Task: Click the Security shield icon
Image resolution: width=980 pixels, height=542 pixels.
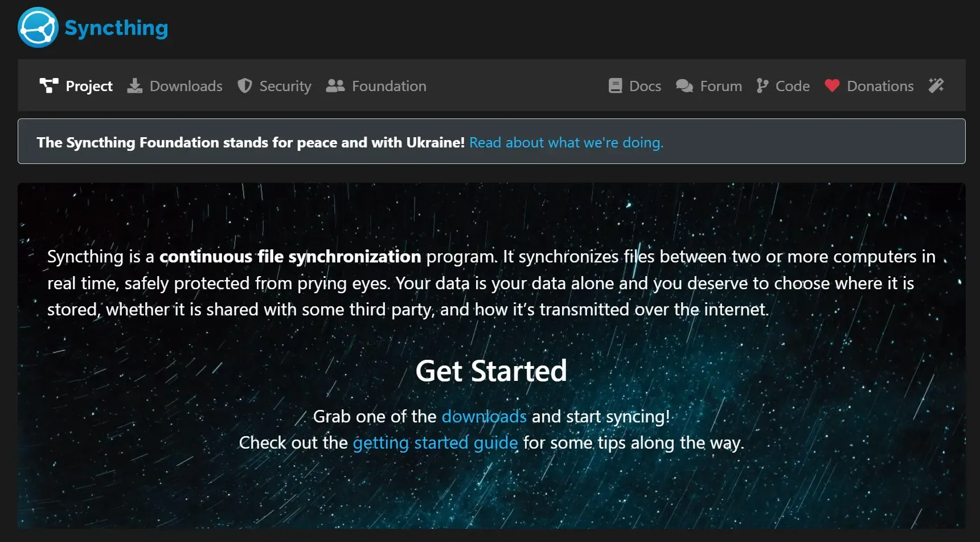Action: [245, 85]
